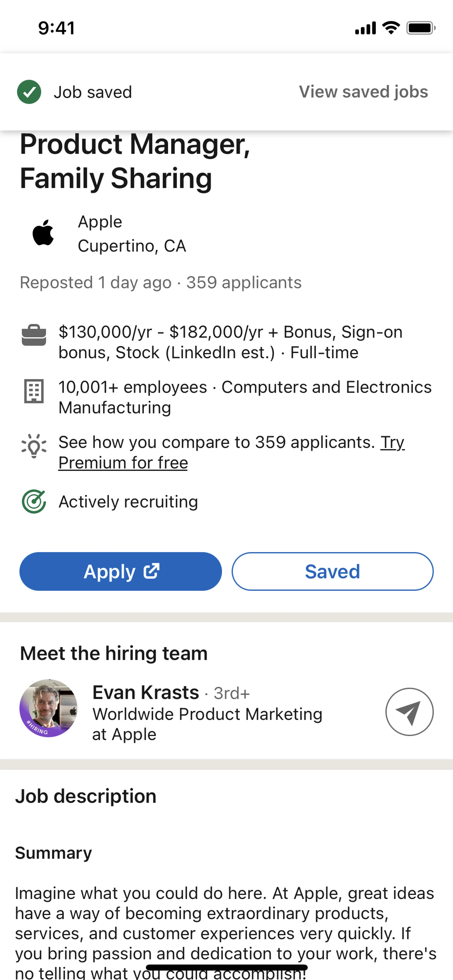The image size is (453, 980).
Task: Open Try Premium for free link
Action: pos(123,463)
